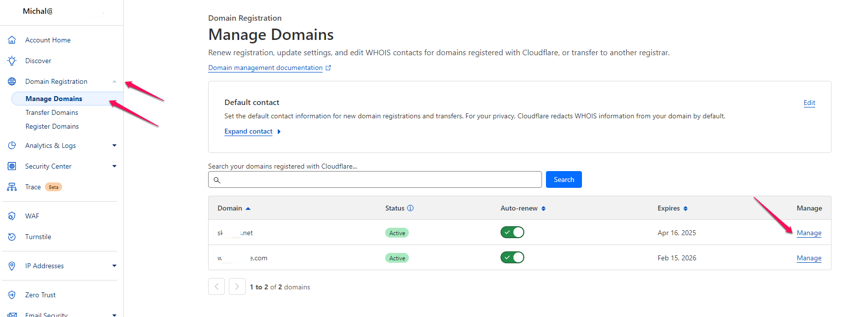The image size is (868, 317).
Task: Click the Status info icon
Action: [x=410, y=208]
